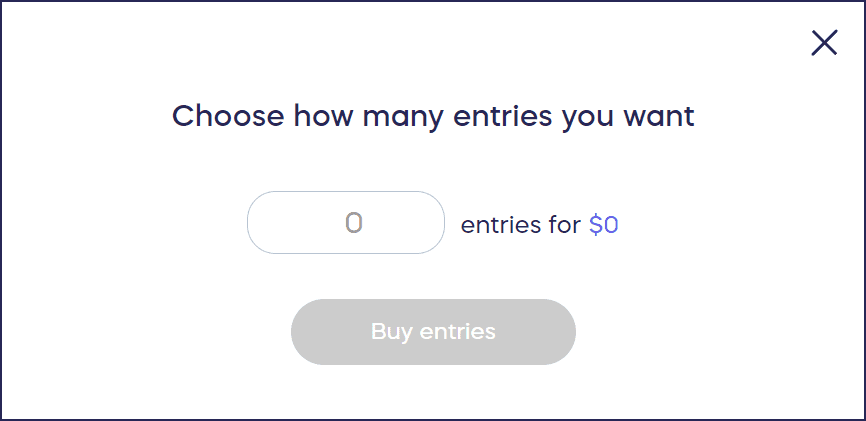Click the 'Choose how many entries' heading
866x421 pixels.
433,116
